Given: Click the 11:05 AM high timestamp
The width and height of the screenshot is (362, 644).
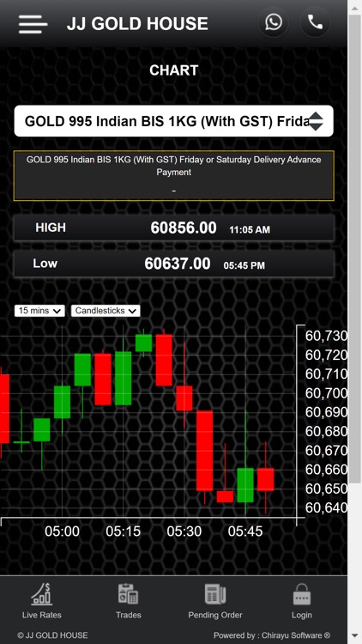Looking at the screenshot, I should click(250, 230).
